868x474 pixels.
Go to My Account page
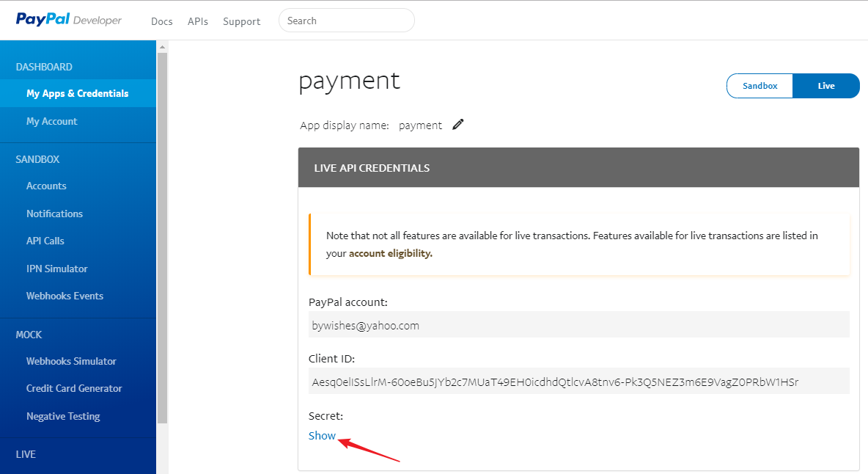52,121
